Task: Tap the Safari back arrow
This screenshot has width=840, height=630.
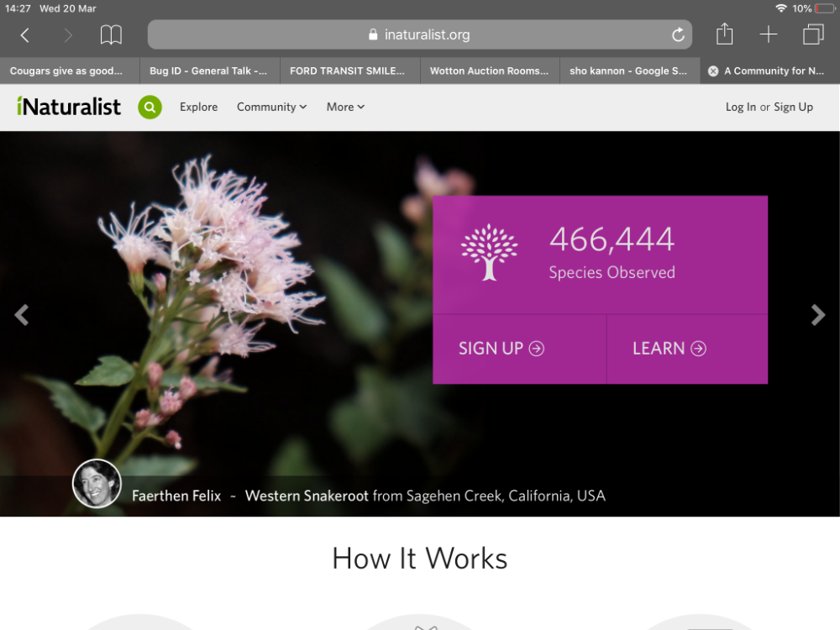Action: pyautogui.click(x=24, y=35)
